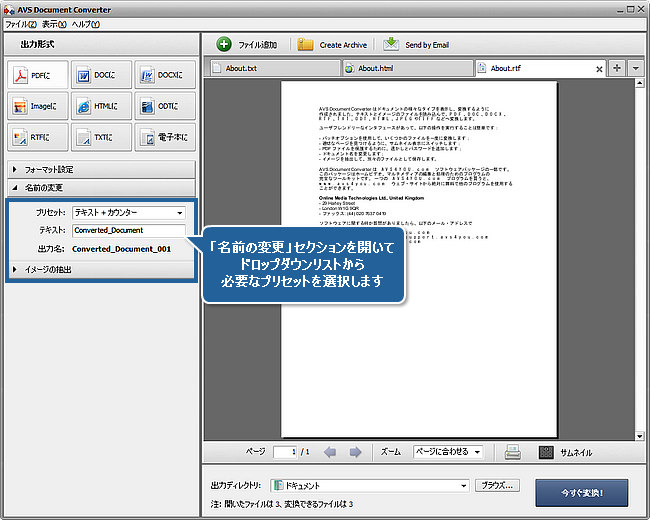The image size is (650, 520).
Task: Open ヘルプ menu
Action: [85, 24]
